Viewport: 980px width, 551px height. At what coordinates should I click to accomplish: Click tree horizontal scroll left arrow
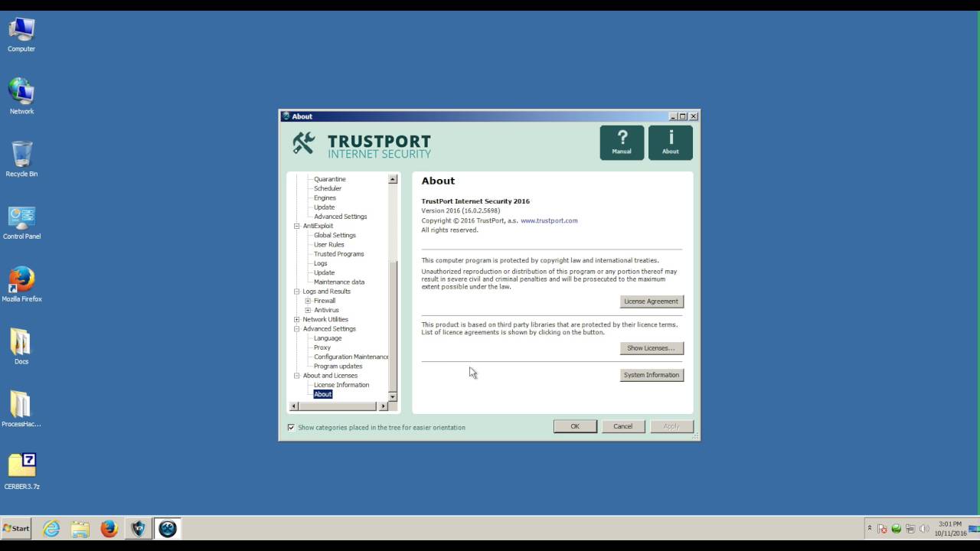[295, 406]
